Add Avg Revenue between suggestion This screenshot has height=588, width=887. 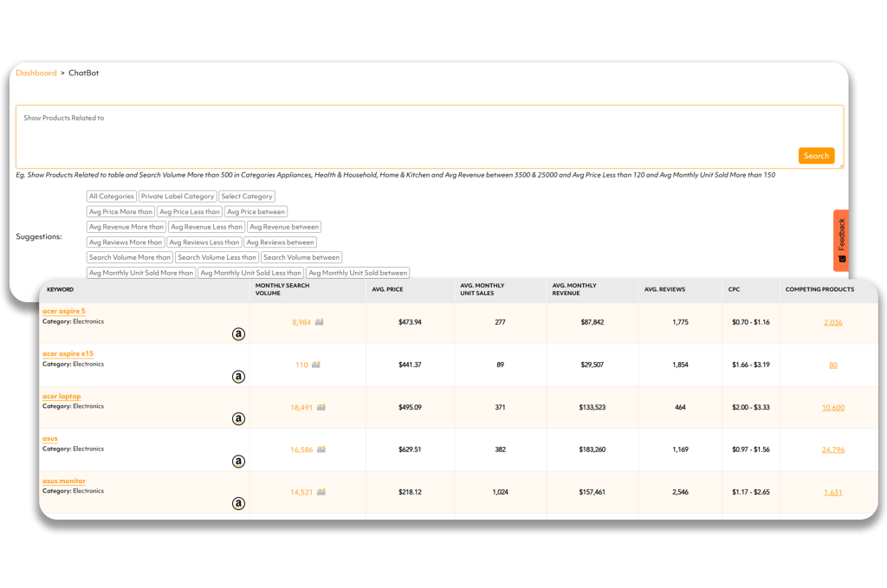click(x=284, y=227)
